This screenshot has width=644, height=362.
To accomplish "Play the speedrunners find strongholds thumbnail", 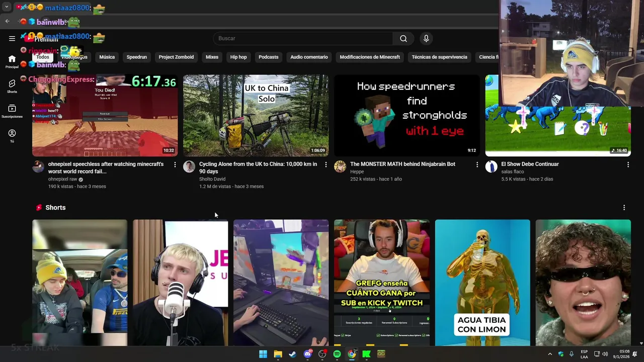I will pyautogui.click(x=407, y=116).
